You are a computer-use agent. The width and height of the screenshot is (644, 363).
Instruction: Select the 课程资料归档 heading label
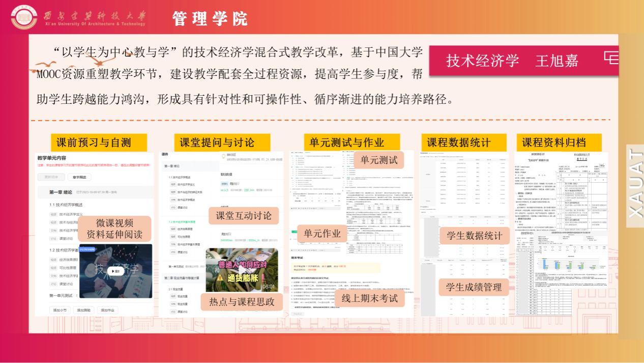tap(559, 142)
